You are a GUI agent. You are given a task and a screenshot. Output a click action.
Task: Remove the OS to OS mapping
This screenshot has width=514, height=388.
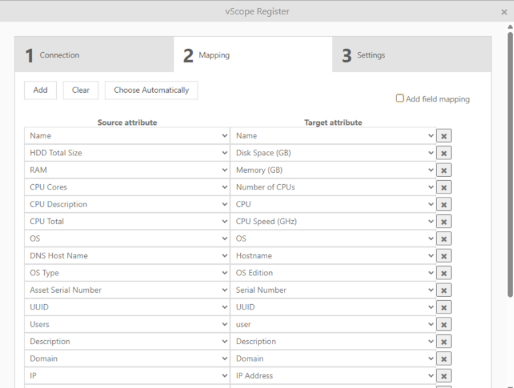(444, 239)
